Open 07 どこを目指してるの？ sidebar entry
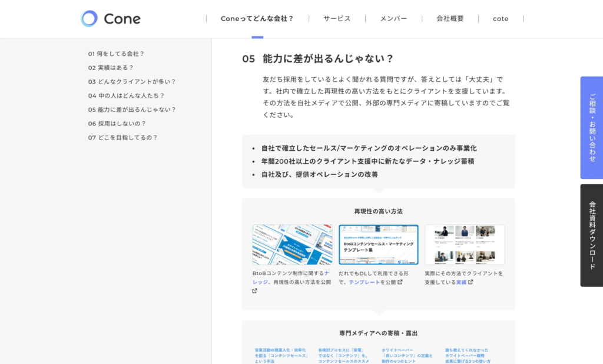 (x=122, y=138)
